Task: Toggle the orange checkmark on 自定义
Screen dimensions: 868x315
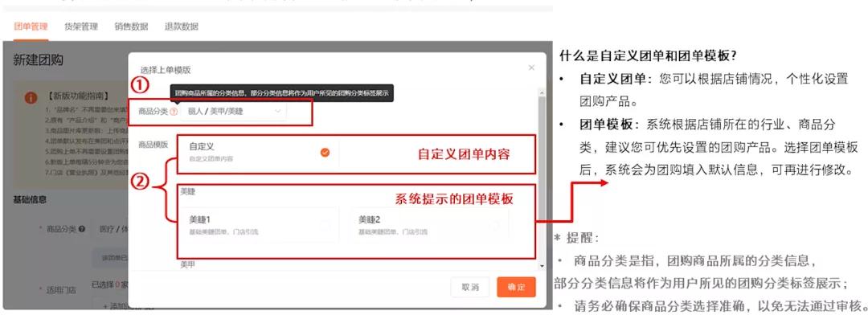Action: pyautogui.click(x=325, y=152)
